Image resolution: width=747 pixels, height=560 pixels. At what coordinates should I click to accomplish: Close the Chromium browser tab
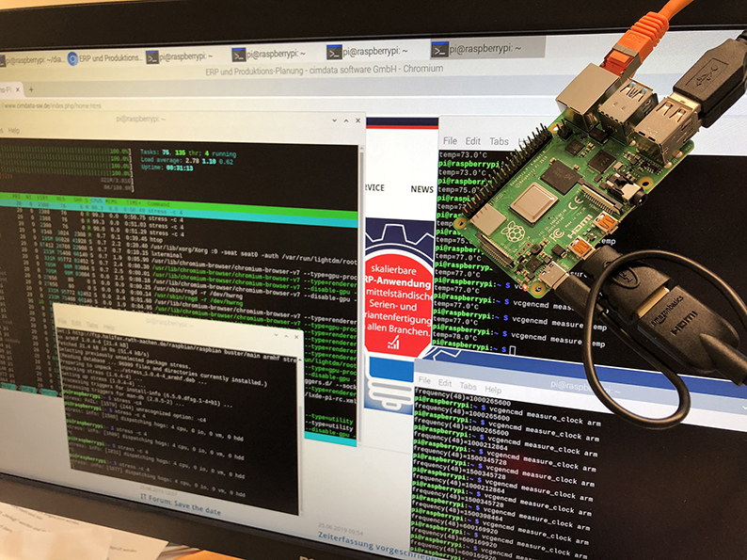[x=18, y=89]
